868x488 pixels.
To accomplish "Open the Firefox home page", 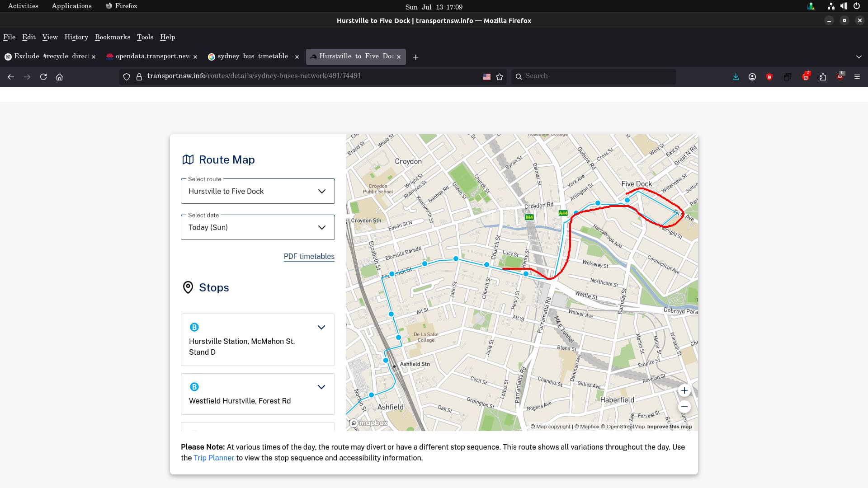I will 59,77.
